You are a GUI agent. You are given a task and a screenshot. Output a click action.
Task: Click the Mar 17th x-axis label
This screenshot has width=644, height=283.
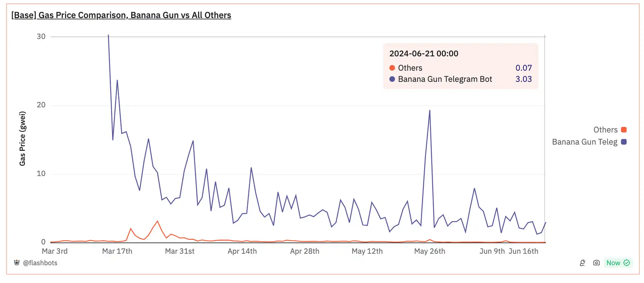117,251
